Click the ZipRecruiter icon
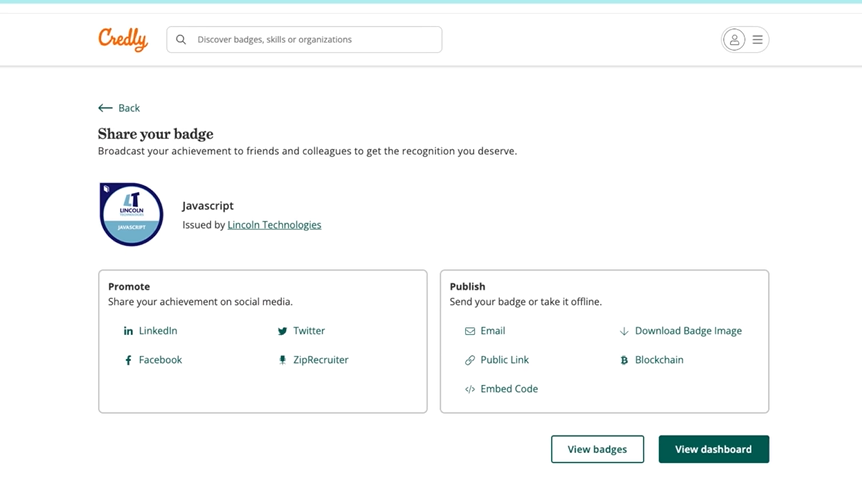The height and width of the screenshot is (479, 862). (282, 360)
